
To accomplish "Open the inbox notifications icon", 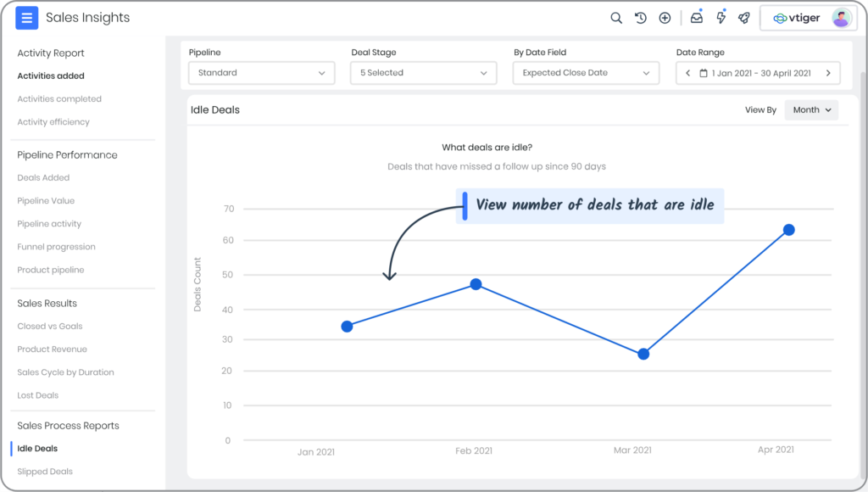I will pos(697,17).
